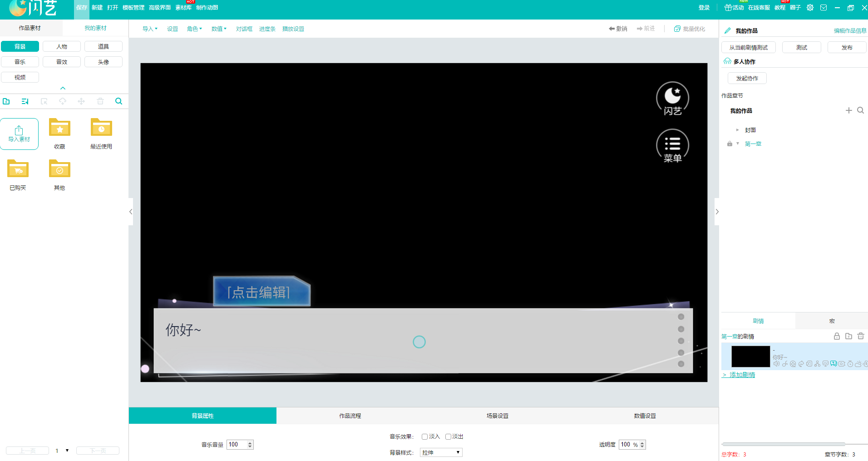The width and height of the screenshot is (868, 461).
Task: Open mail messages icon in title bar
Action: pos(824,8)
